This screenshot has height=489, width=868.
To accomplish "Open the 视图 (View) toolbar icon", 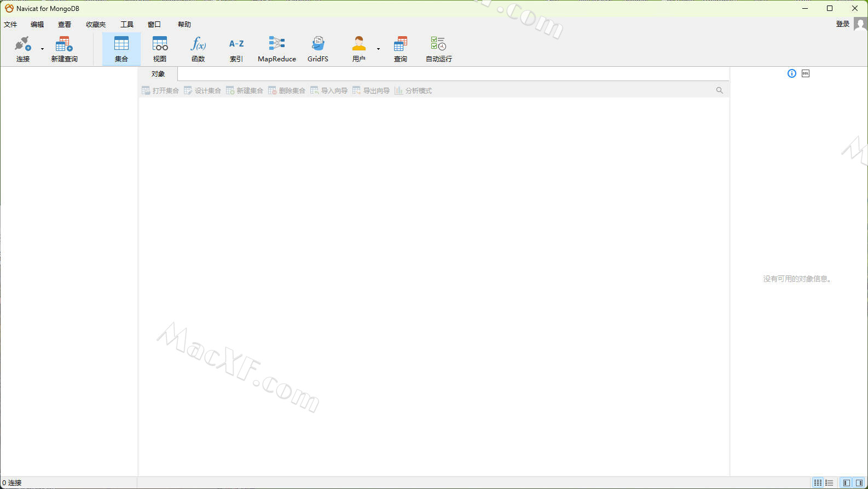I will (160, 49).
